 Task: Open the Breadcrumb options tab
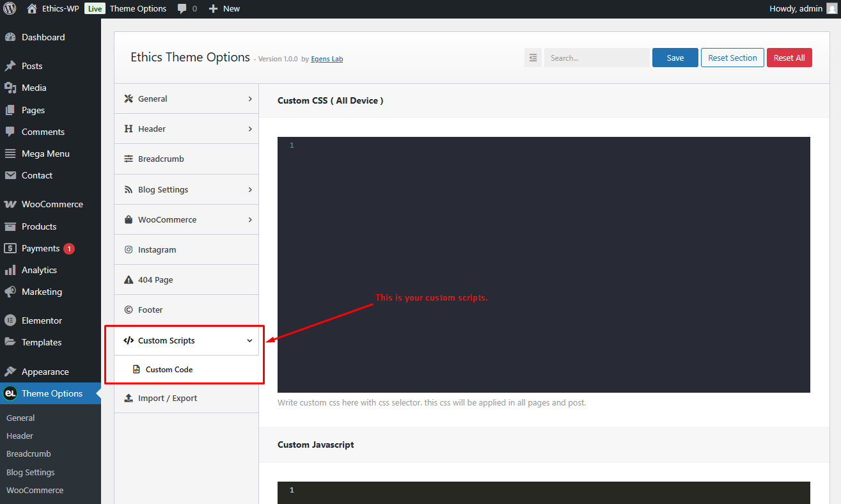[186, 159]
